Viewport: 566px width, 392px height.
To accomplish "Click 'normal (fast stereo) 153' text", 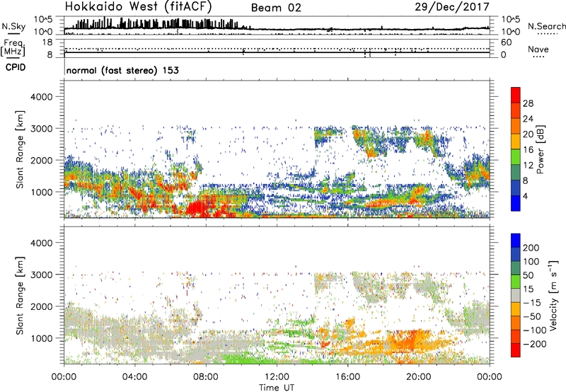I will 122,70.
